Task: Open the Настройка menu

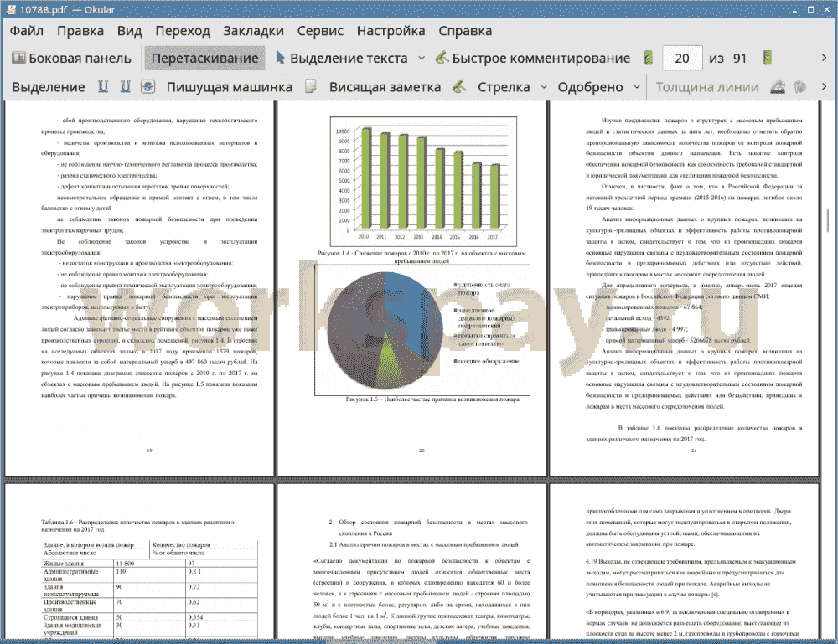Action: tap(391, 31)
